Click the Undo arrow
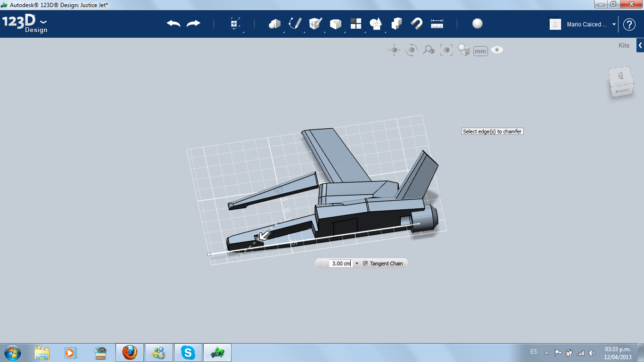The width and height of the screenshot is (644, 362). coord(173,24)
